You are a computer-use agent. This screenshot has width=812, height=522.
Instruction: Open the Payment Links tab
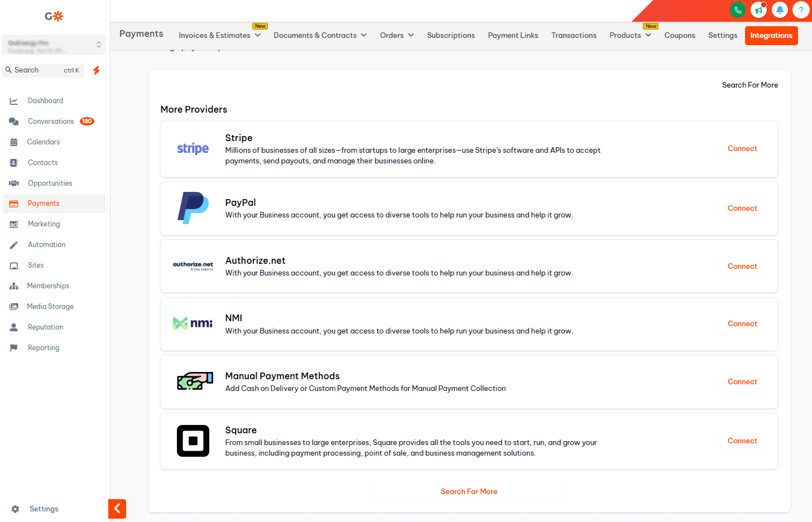513,35
